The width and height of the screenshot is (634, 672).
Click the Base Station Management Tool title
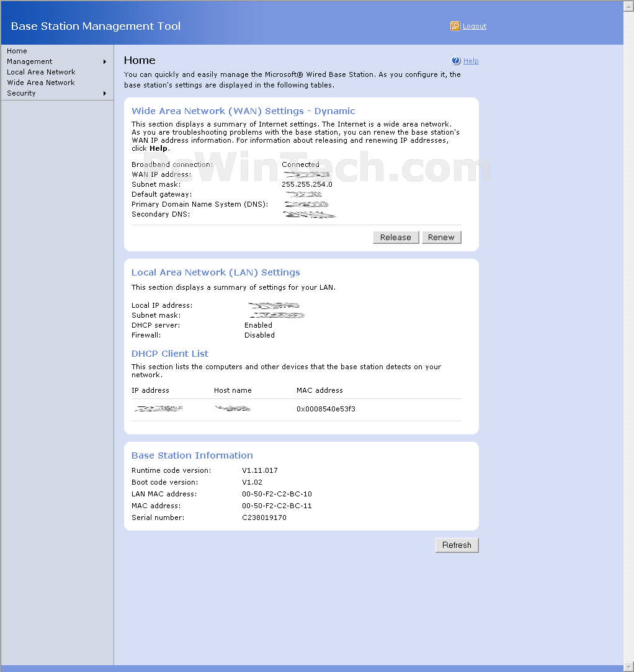coord(96,26)
